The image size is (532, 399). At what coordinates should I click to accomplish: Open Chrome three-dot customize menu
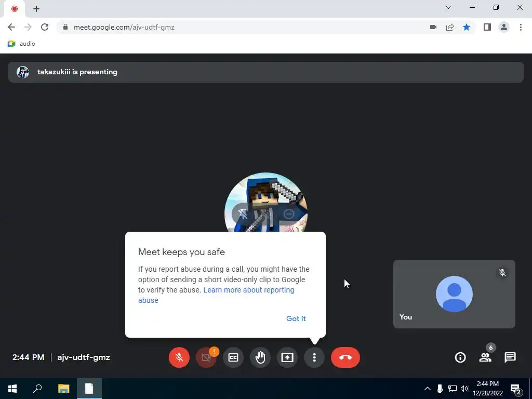pos(521,27)
